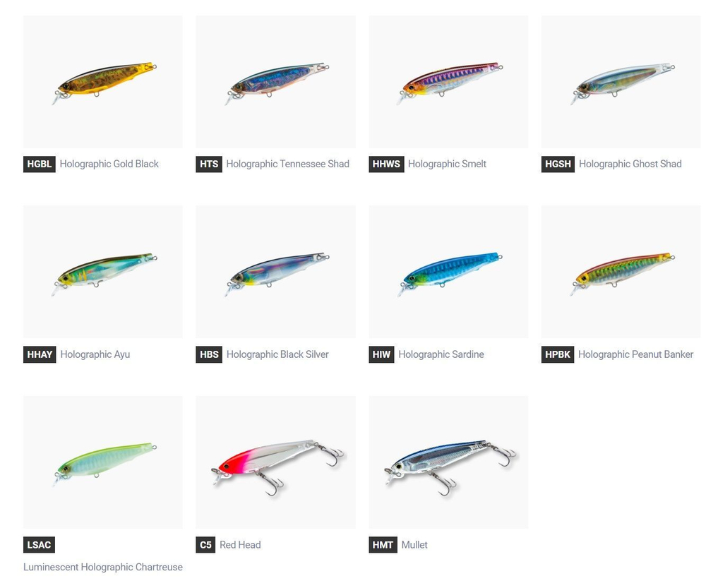Click the Mullet color name label
The image size is (706, 588).
tap(414, 545)
